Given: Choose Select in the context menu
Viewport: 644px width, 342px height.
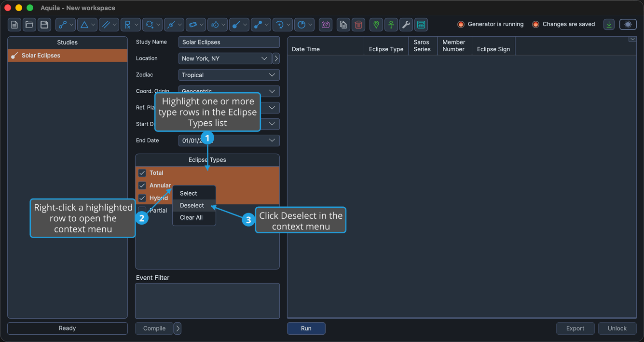Looking at the screenshot, I should tap(194, 193).
